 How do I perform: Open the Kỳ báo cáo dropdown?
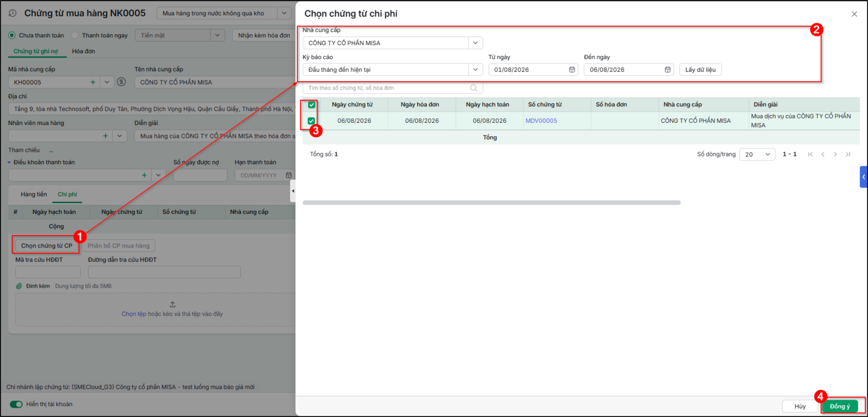[x=475, y=69]
